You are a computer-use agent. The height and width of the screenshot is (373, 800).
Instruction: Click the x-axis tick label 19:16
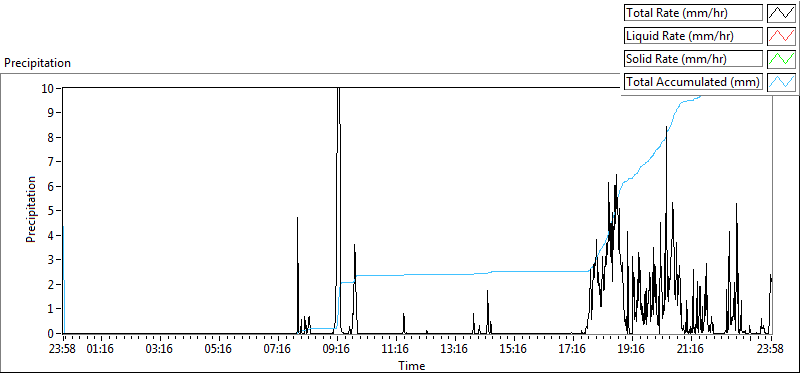[x=632, y=350]
